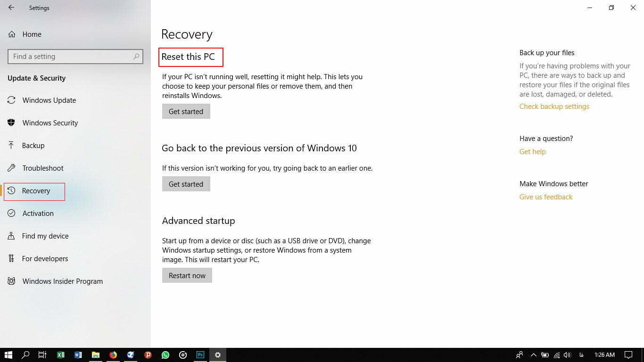Open the Home settings page
Screen dimensions: 644x362
point(25,34)
